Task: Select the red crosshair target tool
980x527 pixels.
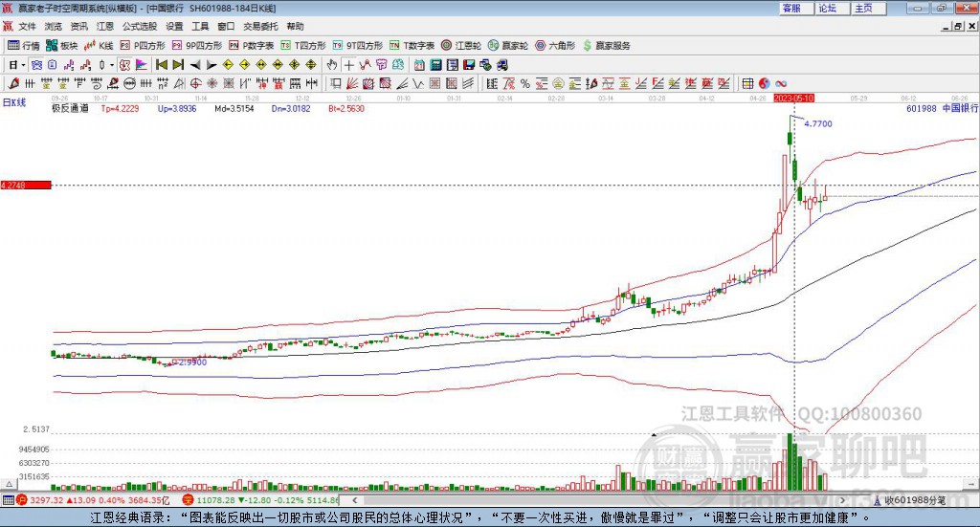Action: click(x=195, y=83)
